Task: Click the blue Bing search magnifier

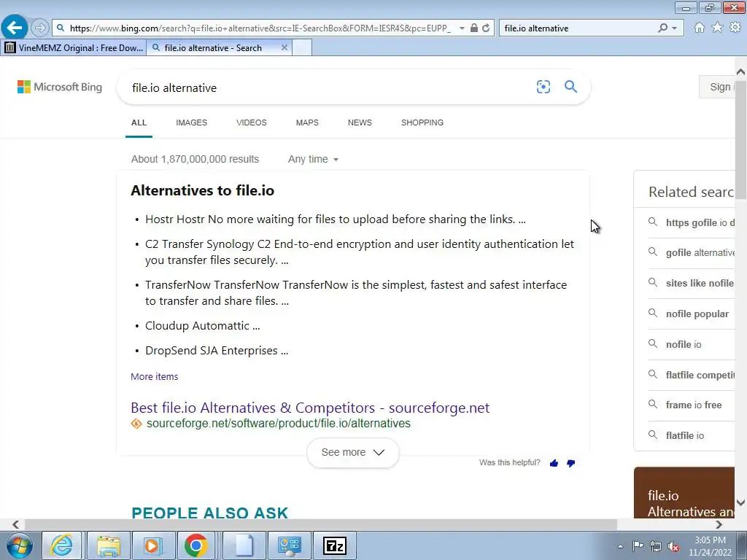Action: coord(570,87)
